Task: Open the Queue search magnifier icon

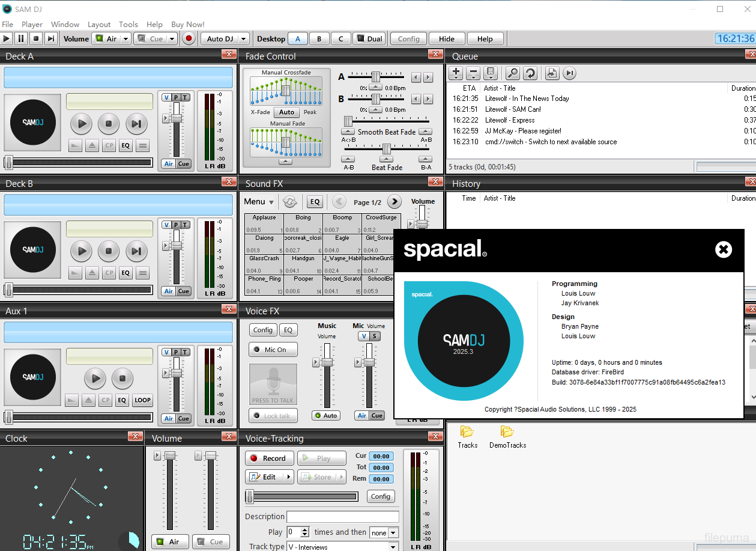Action: (512, 73)
